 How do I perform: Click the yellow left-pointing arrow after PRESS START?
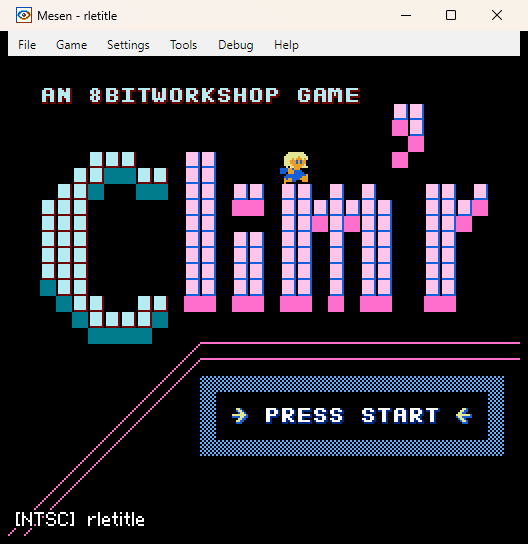coord(464,415)
